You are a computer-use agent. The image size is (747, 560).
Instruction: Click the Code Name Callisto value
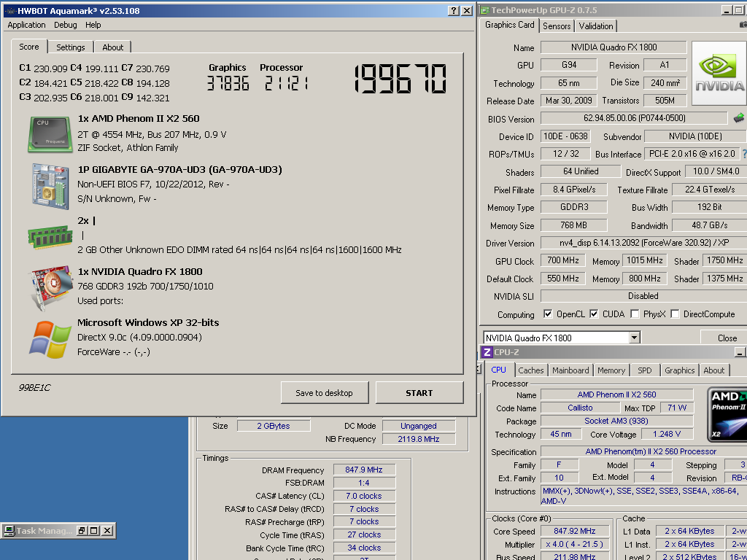[580, 408]
